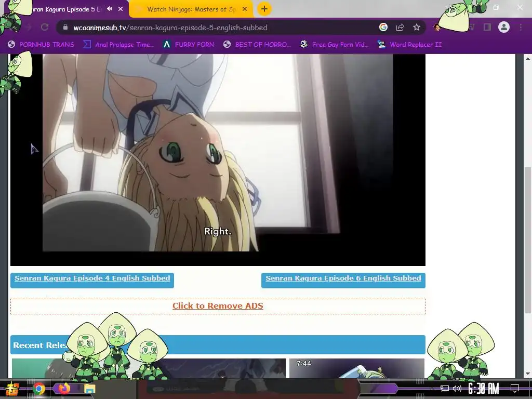This screenshot has width=532, height=399.
Task: Open the Word Replacer II bookmark
Action: point(410,45)
